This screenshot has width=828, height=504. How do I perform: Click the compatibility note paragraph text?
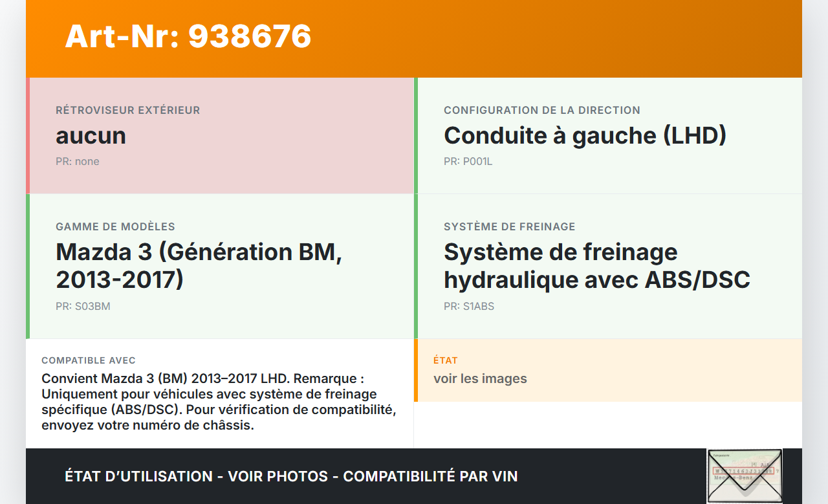click(219, 402)
